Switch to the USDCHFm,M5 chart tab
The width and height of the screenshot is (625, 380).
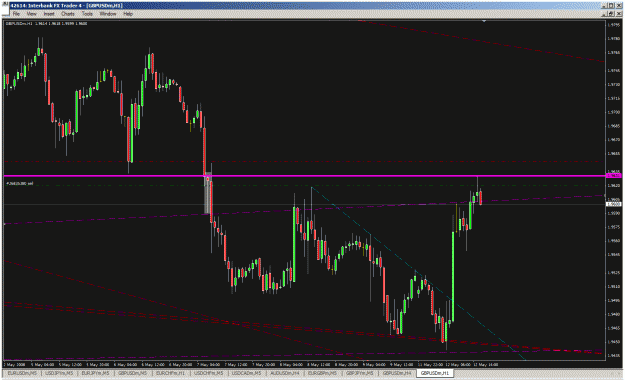(x=208, y=373)
